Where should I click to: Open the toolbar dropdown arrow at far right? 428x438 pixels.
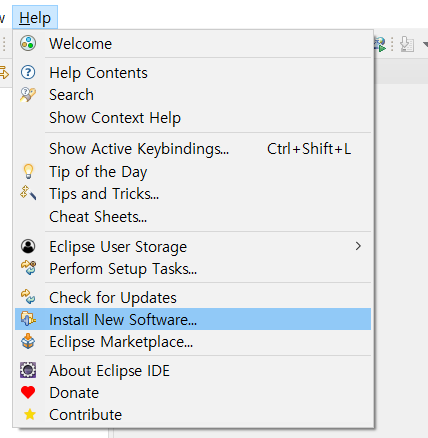click(x=425, y=44)
